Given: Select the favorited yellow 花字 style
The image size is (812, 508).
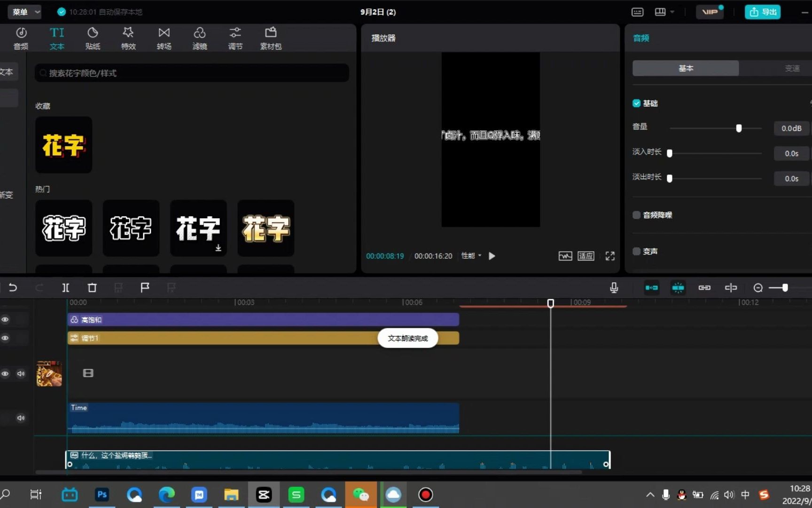Looking at the screenshot, I should (63, 145).
